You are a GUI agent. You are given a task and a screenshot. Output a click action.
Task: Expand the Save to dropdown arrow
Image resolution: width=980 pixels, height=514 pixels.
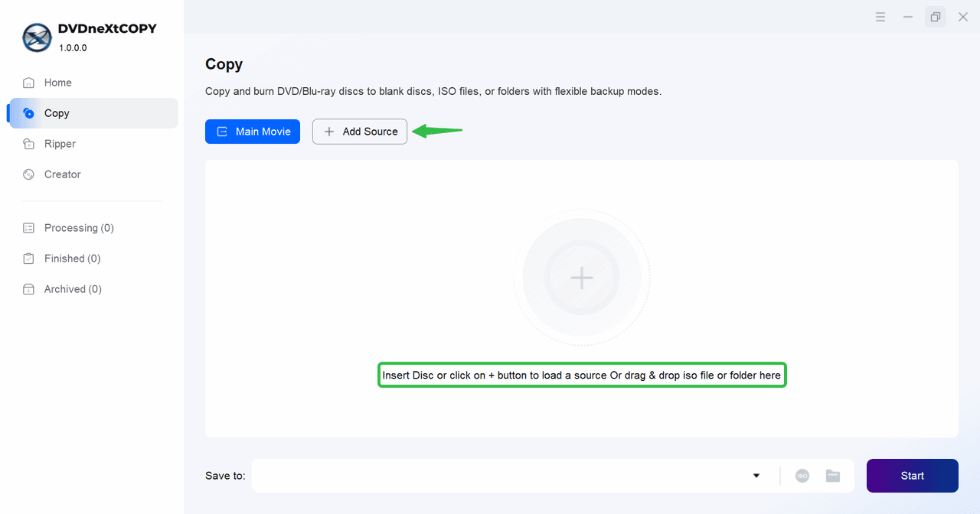[756, 476]
